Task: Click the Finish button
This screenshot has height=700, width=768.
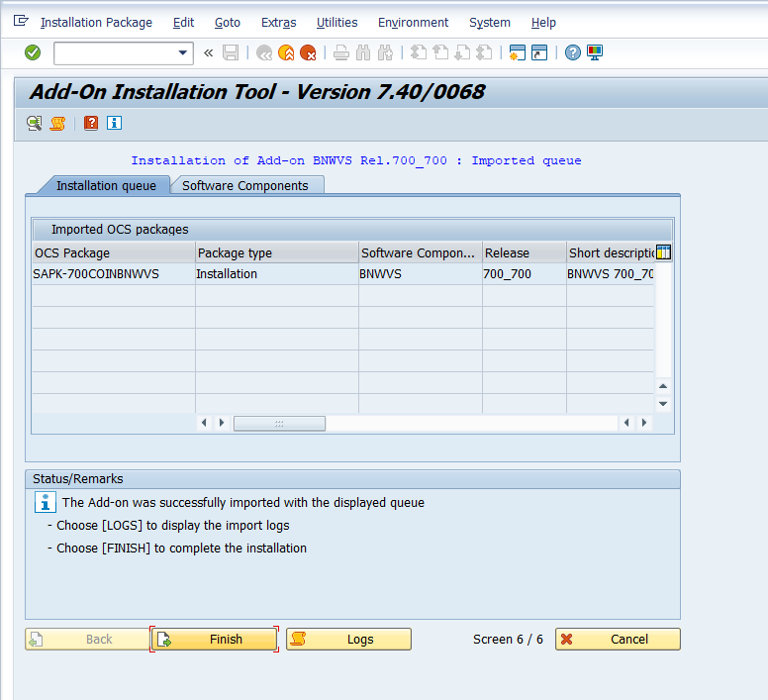Action: click(x=214, y=640)
